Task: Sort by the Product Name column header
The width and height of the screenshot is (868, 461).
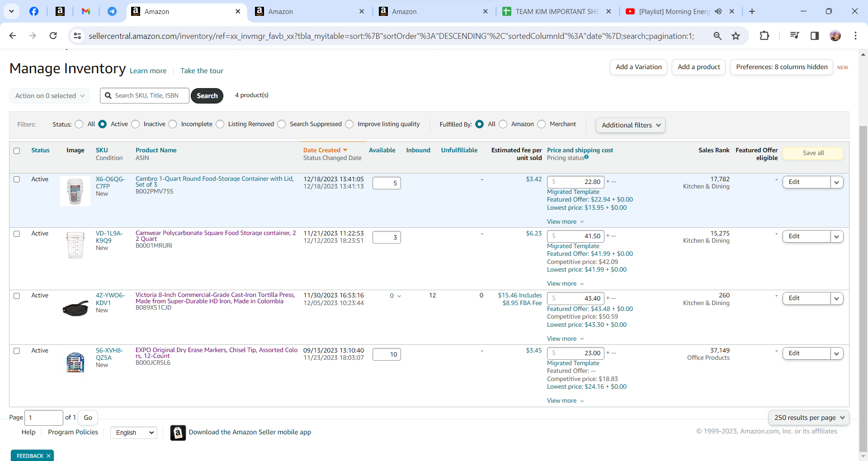Action: pos(156,150)
